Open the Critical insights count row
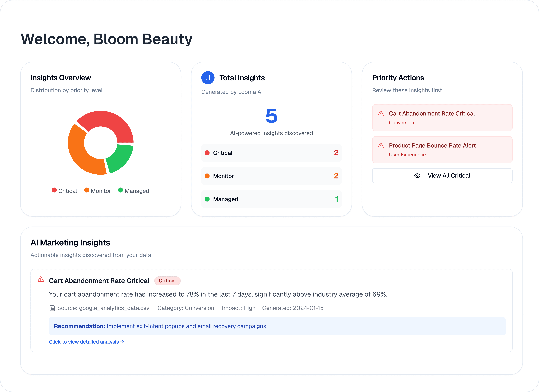The width and height of the screenshot is (539, 392). coord(271,153)
